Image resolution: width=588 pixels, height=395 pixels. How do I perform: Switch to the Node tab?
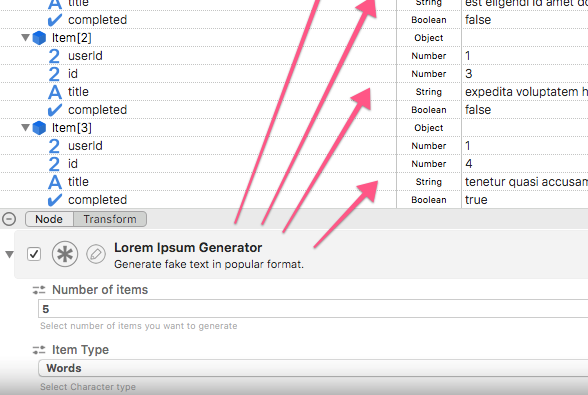pos(49,219)
